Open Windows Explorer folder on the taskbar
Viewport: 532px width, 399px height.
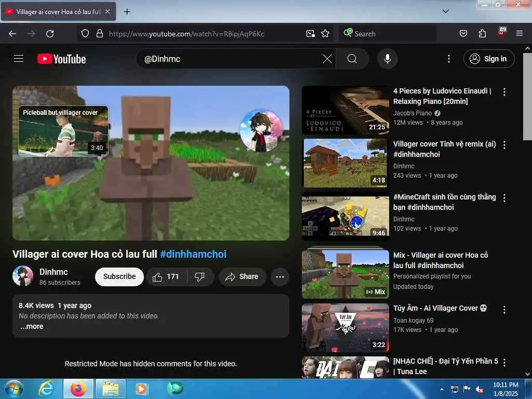(111, 389)
